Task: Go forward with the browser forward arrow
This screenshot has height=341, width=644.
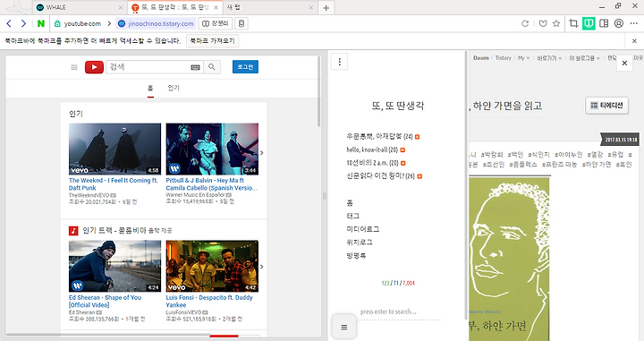Action: 23,23
